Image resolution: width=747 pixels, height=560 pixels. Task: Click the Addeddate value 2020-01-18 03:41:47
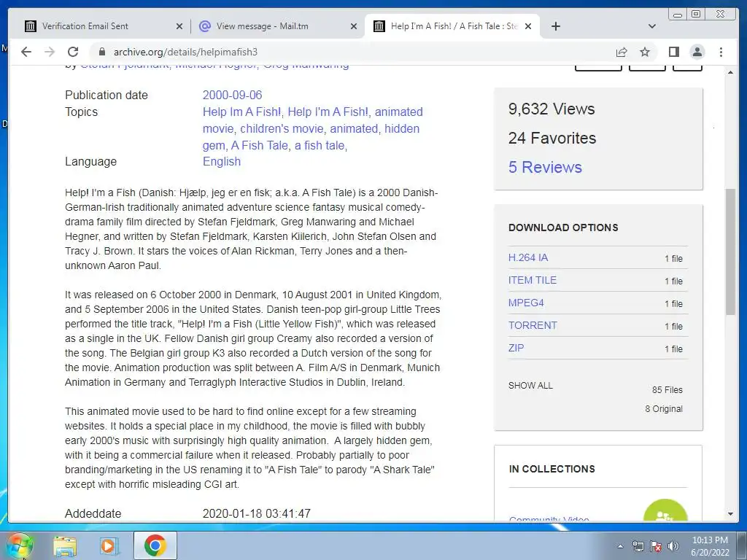256,514
